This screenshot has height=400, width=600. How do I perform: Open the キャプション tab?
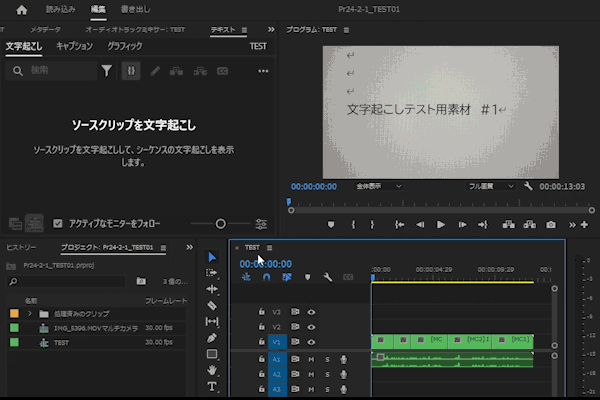[x=75, y=46]
